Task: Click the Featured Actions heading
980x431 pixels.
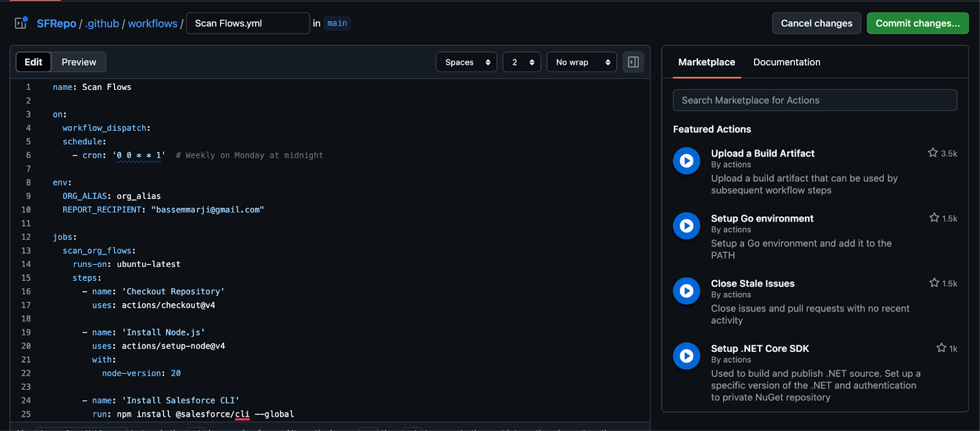Action: pos(712,129)
